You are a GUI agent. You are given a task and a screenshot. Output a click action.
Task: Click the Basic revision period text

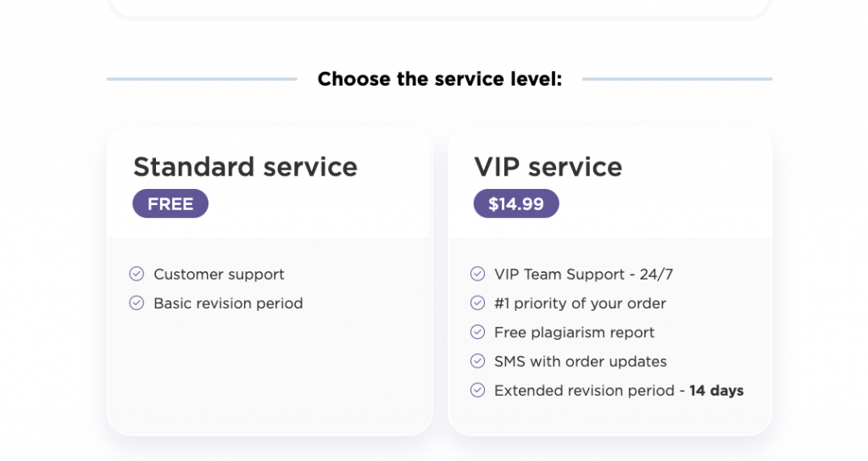[228, 303]
